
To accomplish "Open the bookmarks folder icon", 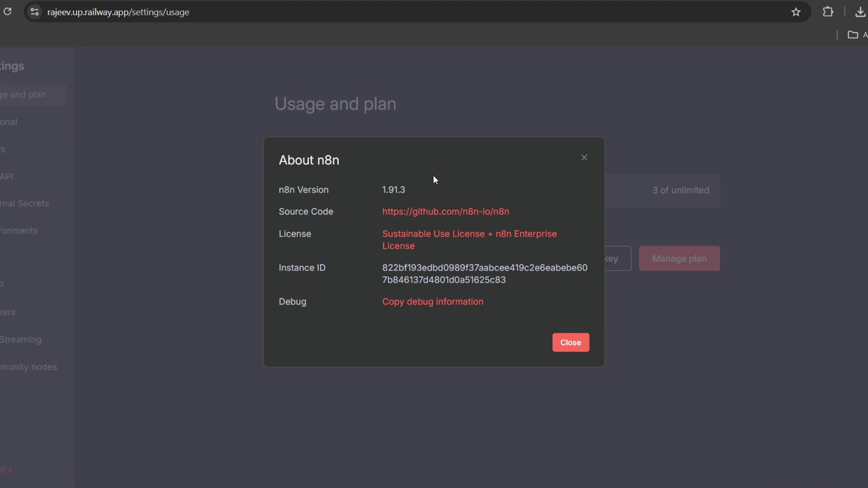I will [x=853, y=35].
